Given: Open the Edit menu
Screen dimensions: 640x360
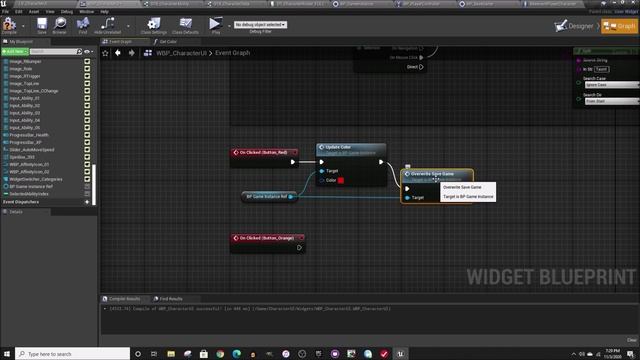Looking at the screenshot, I should tap(19, 12).
